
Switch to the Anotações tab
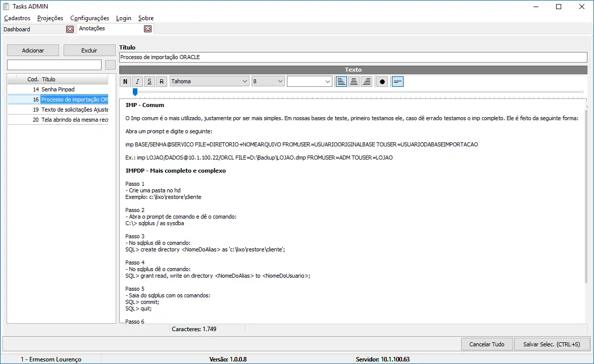pos(110,28)
